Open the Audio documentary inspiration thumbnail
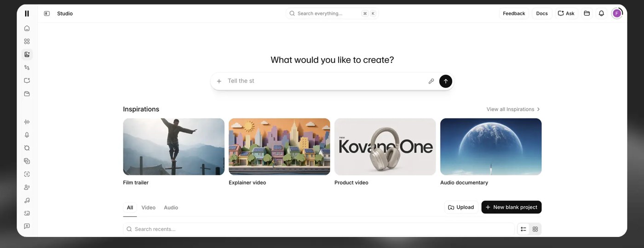644x248 pixels. tap(491, 147)
